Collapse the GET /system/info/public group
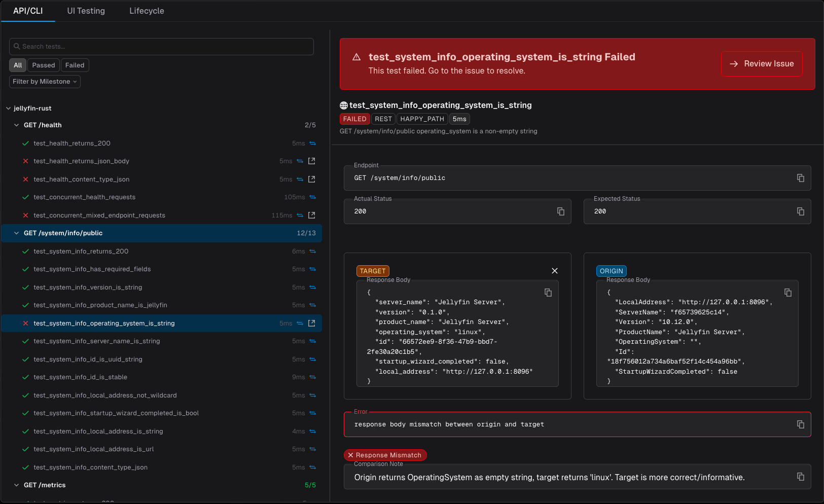The image size is (824, 504). tap(16, 233)
